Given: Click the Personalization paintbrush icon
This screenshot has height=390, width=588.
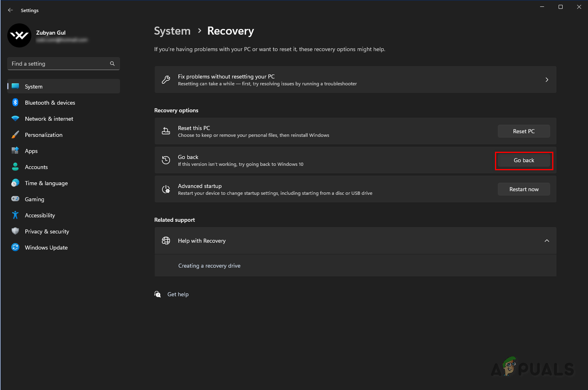Looking at the screenshot, I should pos(15,135).
